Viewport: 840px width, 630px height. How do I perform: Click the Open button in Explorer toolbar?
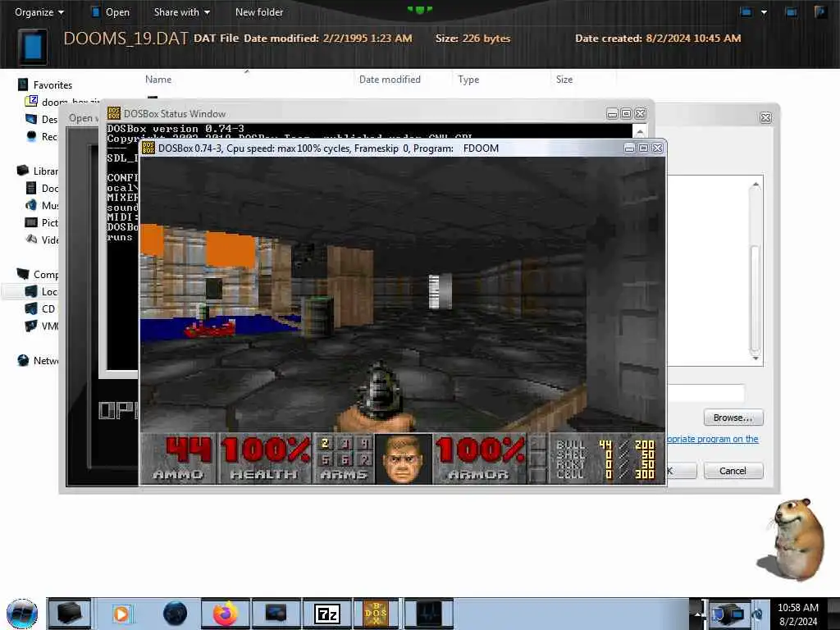click(x=111, y=11)
